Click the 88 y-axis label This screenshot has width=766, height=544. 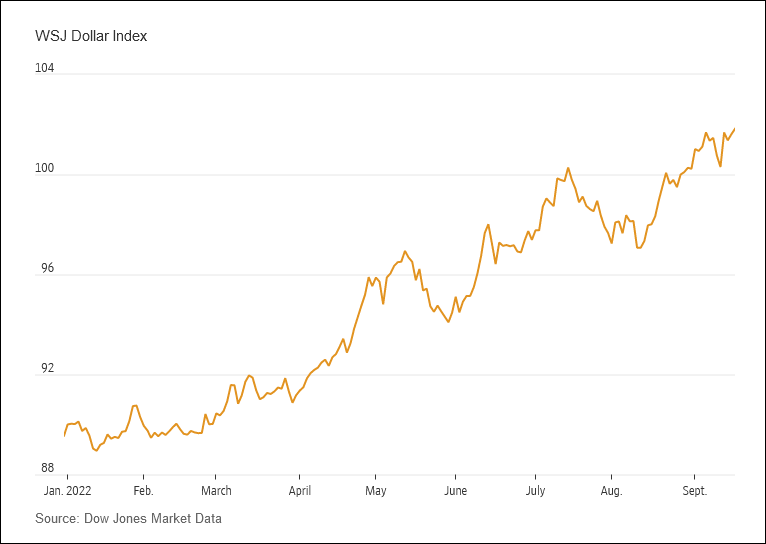point(48,468)
